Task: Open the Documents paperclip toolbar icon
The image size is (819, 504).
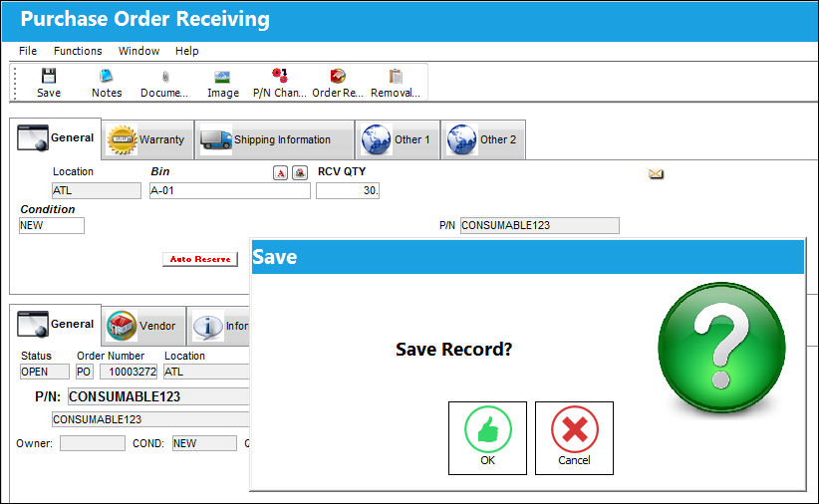Action: pyautogui.click(x=165, y=77)
